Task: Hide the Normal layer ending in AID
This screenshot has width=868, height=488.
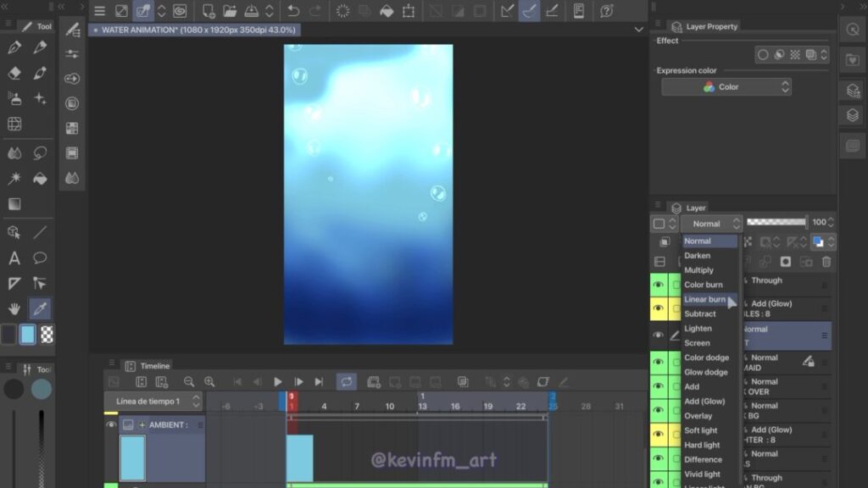Action: pyautogui.click(x=658, y=362)
